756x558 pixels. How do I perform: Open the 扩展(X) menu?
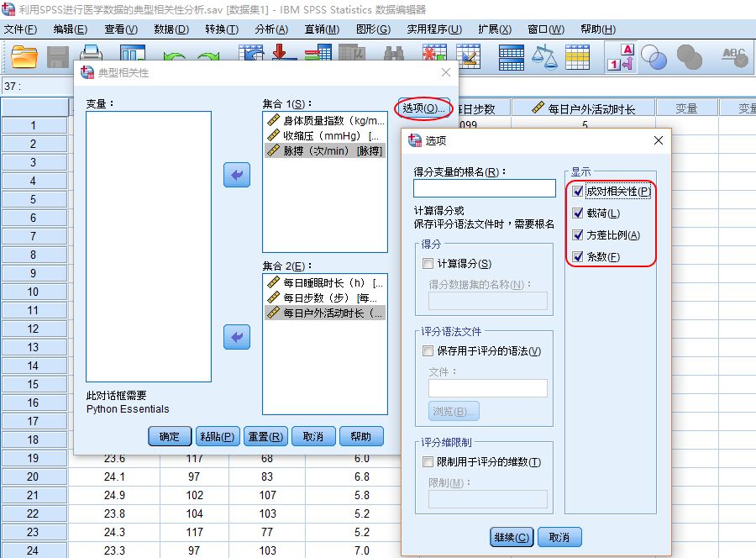click(x=495, y=29)
